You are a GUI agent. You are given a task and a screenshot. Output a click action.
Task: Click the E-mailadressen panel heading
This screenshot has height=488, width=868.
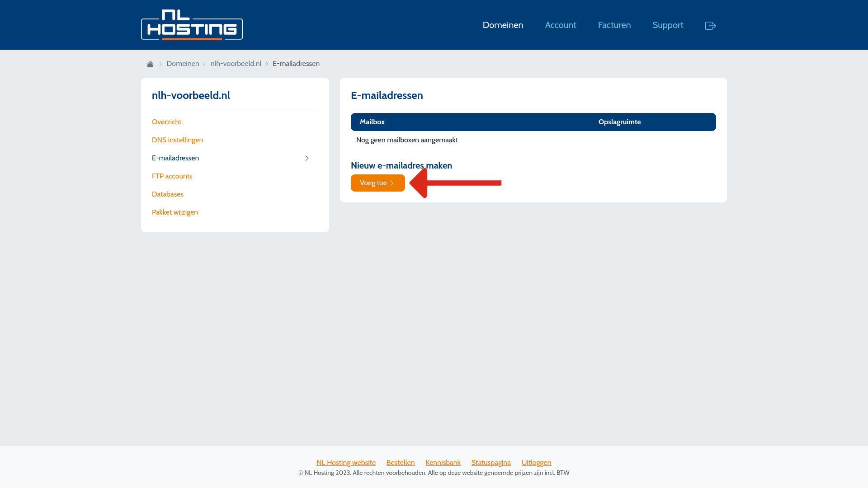pyautogui.click(x=387, y=95)
